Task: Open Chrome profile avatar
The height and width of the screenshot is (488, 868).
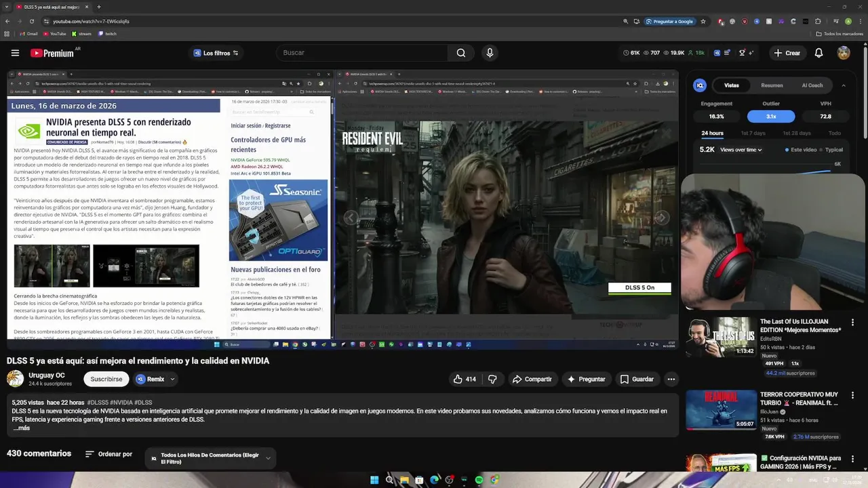Action: pos(848,21)
